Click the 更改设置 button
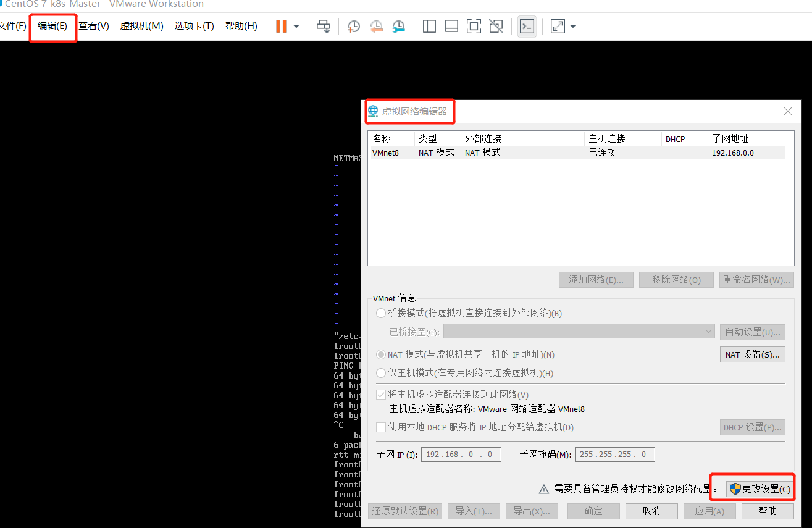The image size is (812, 528). coord(758,488)
